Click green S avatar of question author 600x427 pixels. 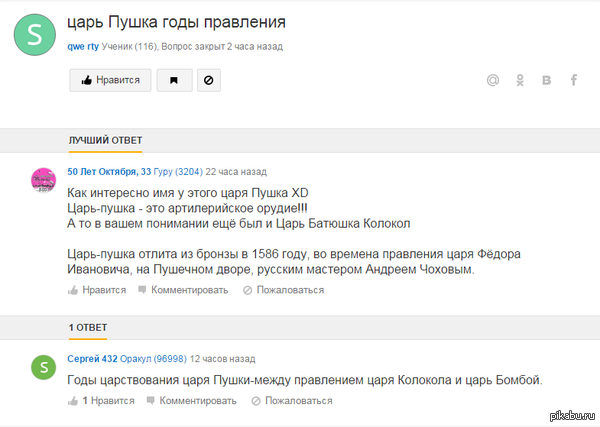(35, 36)
